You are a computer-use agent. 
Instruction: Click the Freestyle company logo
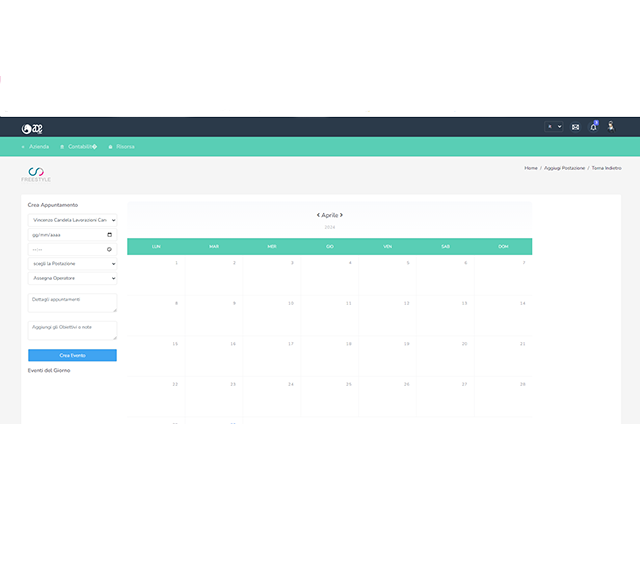(36, 174)
